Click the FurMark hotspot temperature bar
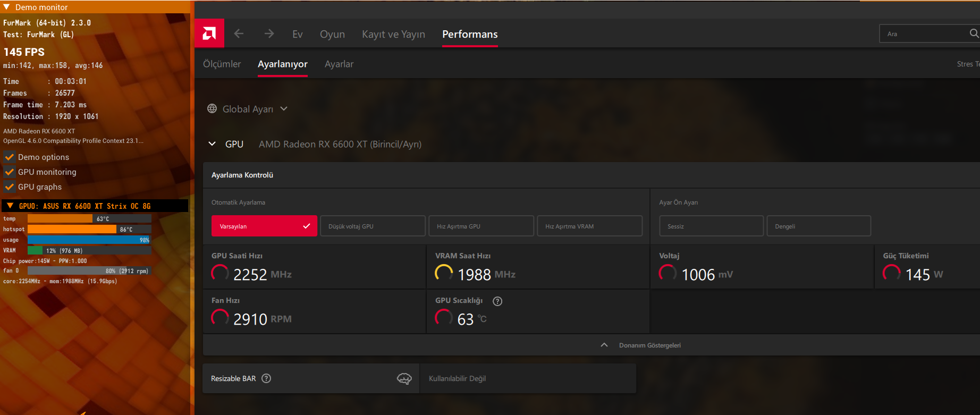The width and height of the screenshot is (980, 415). (x=89, y=229)
